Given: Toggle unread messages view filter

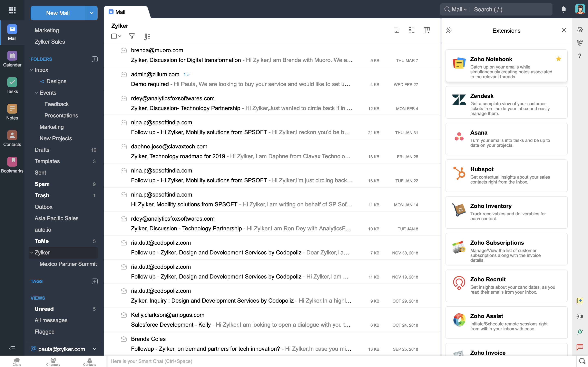Looking at the screenshot, I should (44, 308).
